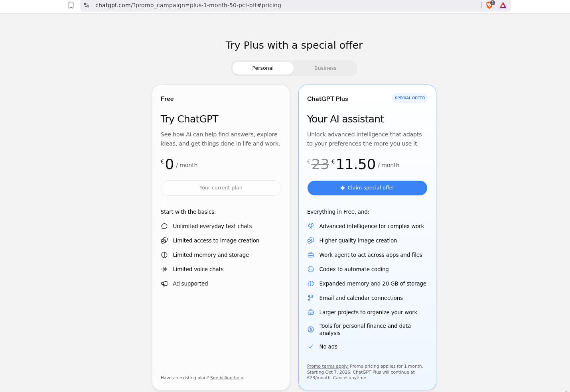Open the Brave Shields lion icon

(x=489, y=5)
